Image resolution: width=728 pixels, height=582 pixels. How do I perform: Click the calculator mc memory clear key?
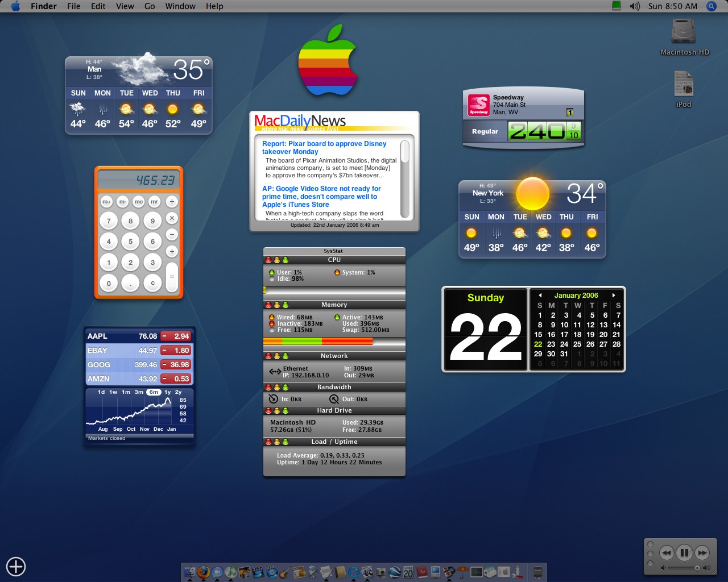[x=138, y=201]
